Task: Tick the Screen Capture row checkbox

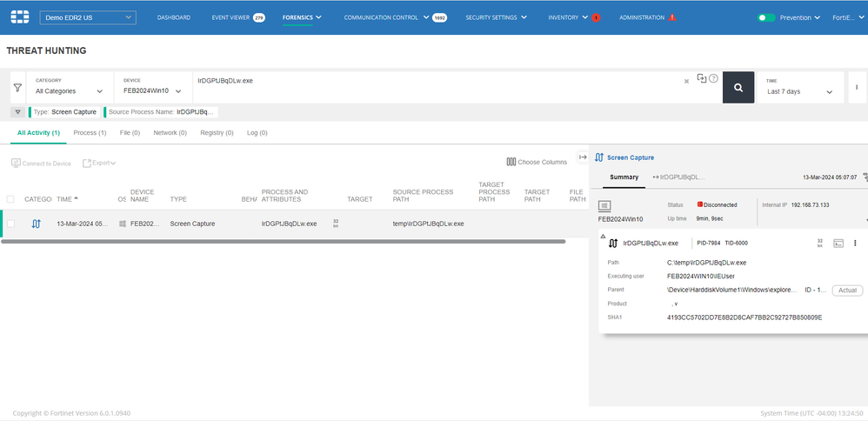Action: point(10,224)
